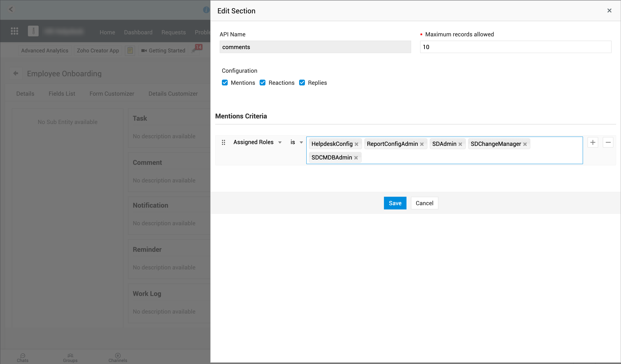Remove the ReportConfigAdmin role tag
621x364 pixels.
click(422, 144)
